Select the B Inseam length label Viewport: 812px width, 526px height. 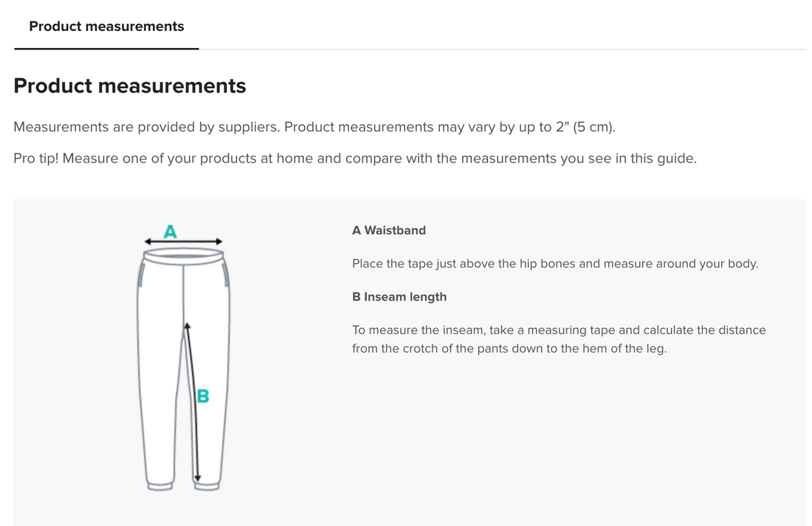pos(399,297)
